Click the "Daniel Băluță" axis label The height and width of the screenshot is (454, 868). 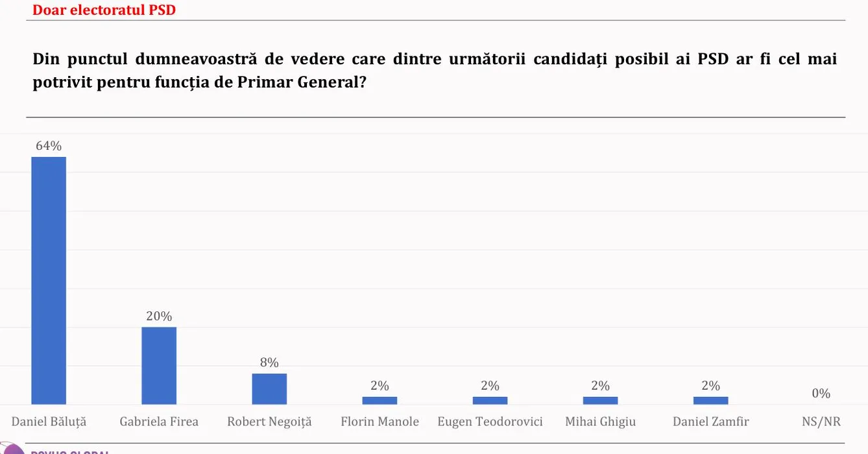[x=49, y=422]
